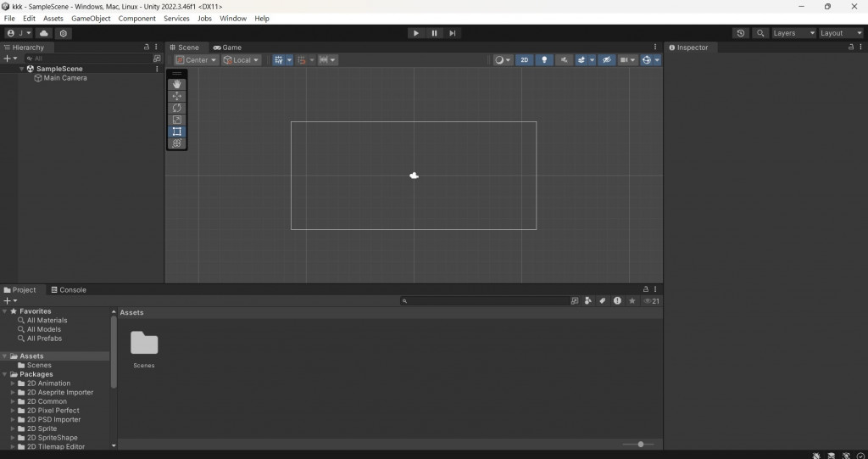
Task: Open the global Search icon
Action: pyautogui.click(x=760, y=33)
